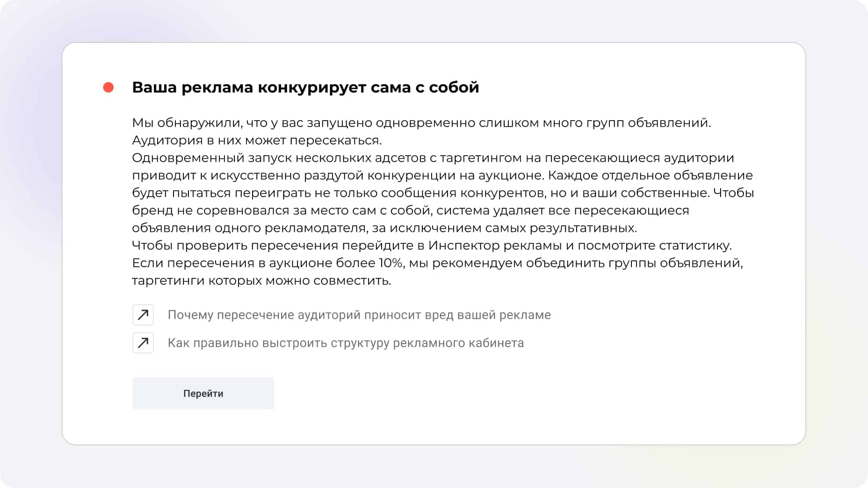The height and width of the screenshot is (488, 868).
Task: Click the line starting 'Чтобы проверить пересечения перейдите'
Action: (431, 245)
